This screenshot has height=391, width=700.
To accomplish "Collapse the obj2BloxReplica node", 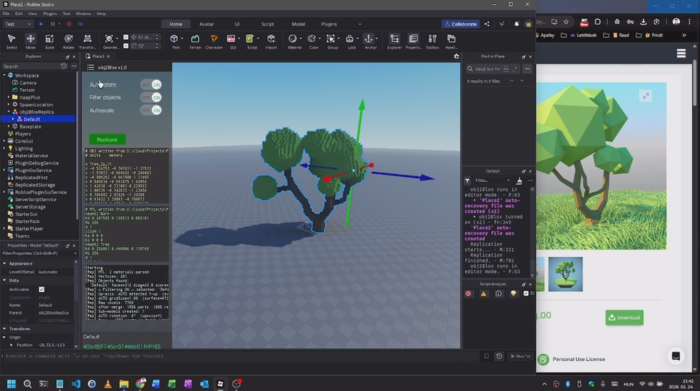I will click(x=8, y=112).
